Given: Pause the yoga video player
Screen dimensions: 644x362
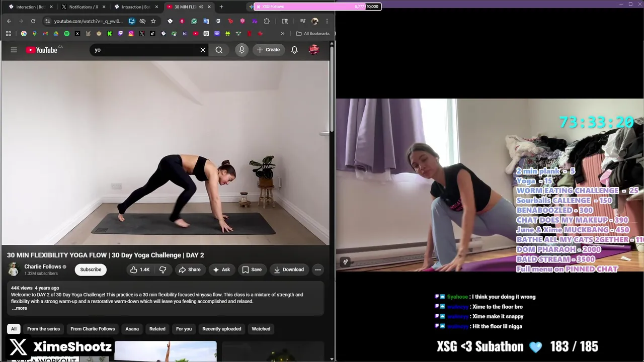Looking at the screenshot, I should pyautogui.click(x=165, y=153).
